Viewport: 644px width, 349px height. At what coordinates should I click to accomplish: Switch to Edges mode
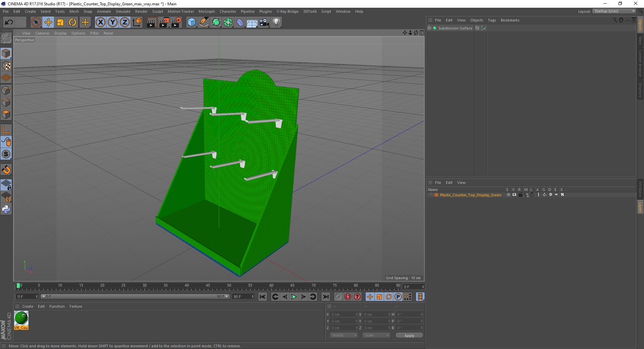click(6, 102)
